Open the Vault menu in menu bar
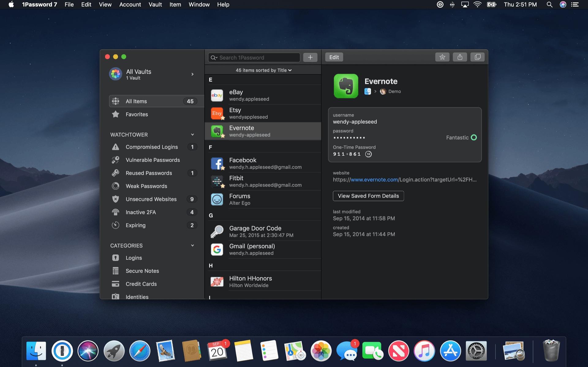The image size is (588, 367). tap(155, 5)
